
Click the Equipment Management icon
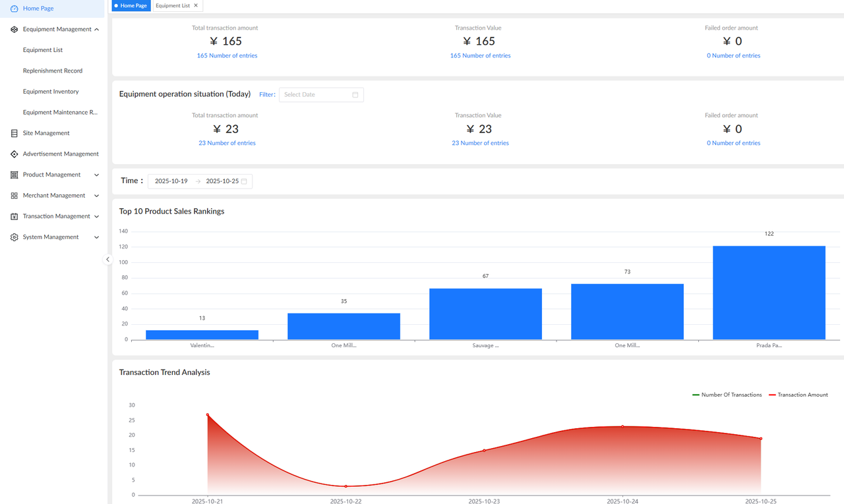point(13,29)
